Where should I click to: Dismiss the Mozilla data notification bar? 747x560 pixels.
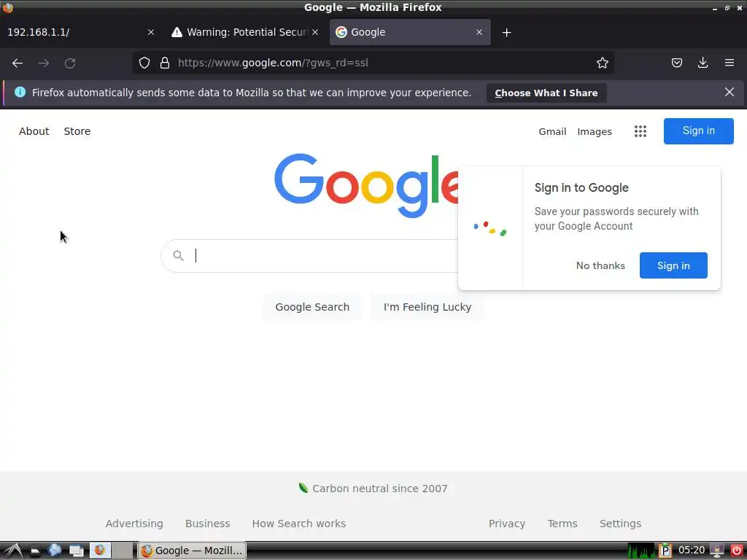pyautogui.click(x=729, y=92)
